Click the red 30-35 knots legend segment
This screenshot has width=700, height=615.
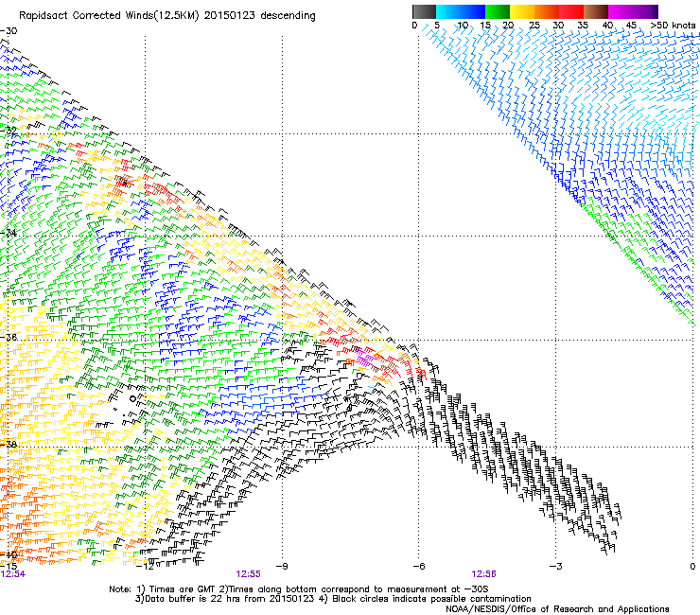[x=571, y=11]
